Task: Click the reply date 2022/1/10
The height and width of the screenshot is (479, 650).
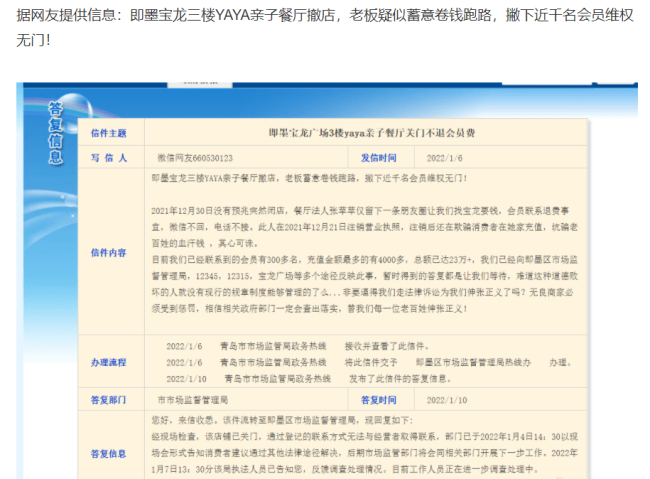Action: click(x=447, y=400)
